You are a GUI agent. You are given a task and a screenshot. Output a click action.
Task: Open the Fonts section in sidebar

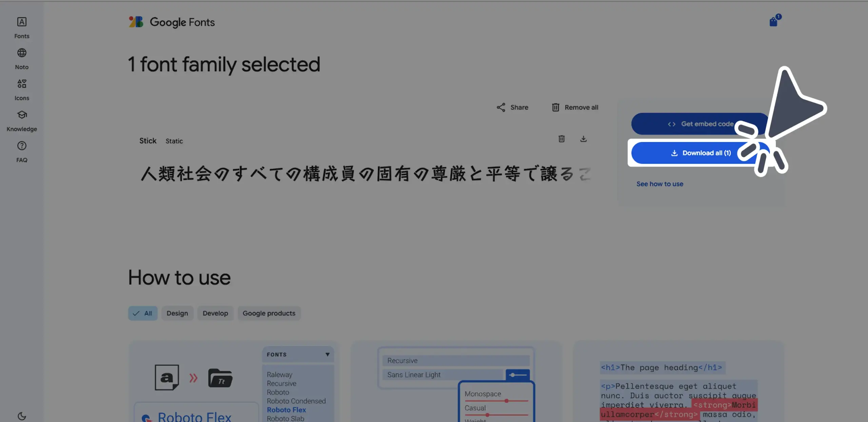pos(22,28)
